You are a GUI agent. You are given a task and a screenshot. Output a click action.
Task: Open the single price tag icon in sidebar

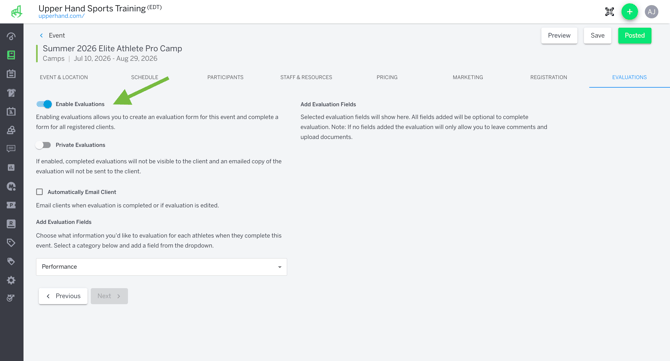[11, 243]
